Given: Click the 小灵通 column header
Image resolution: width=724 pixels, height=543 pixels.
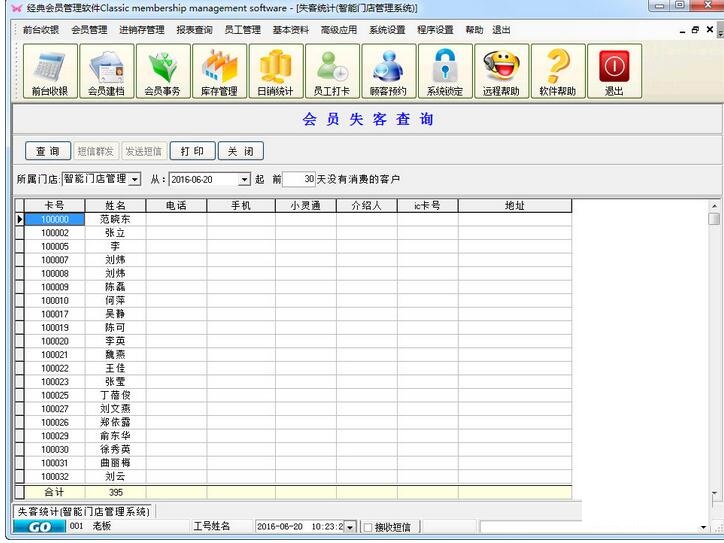Looking at the screenshot, I should [x=306, y=206].
